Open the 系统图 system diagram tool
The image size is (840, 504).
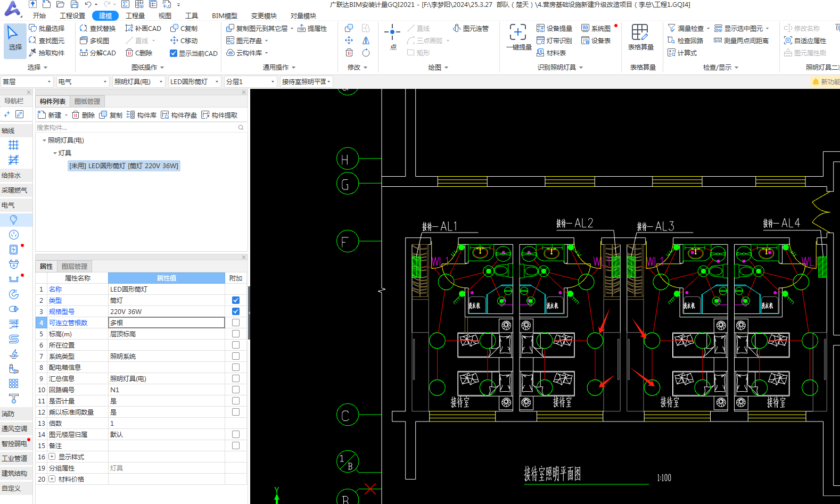pos(596,28)
